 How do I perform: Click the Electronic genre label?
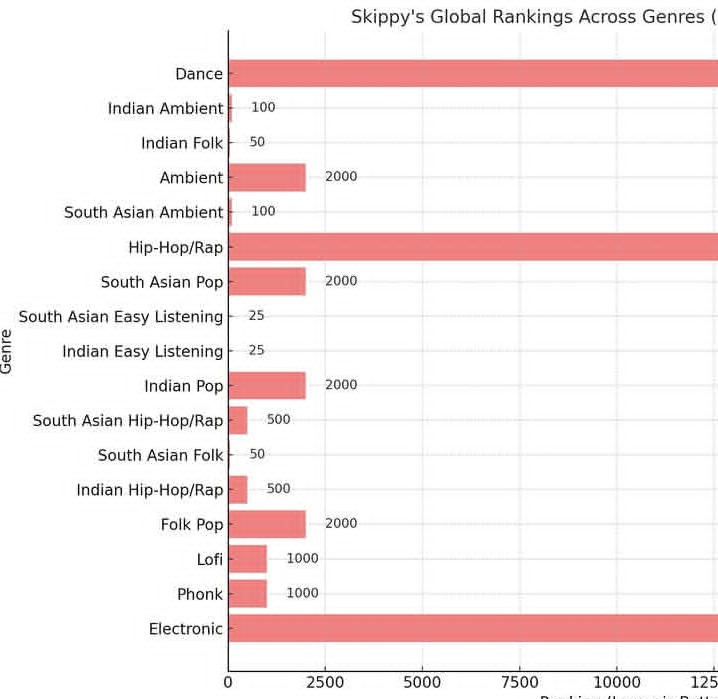(x=186, y=629)
